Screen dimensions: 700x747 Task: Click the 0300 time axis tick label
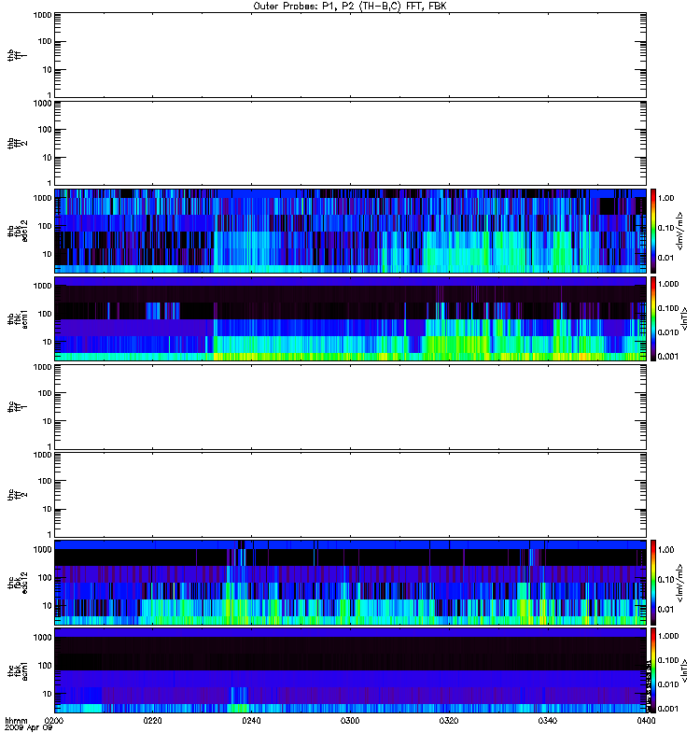coord(350,721)
